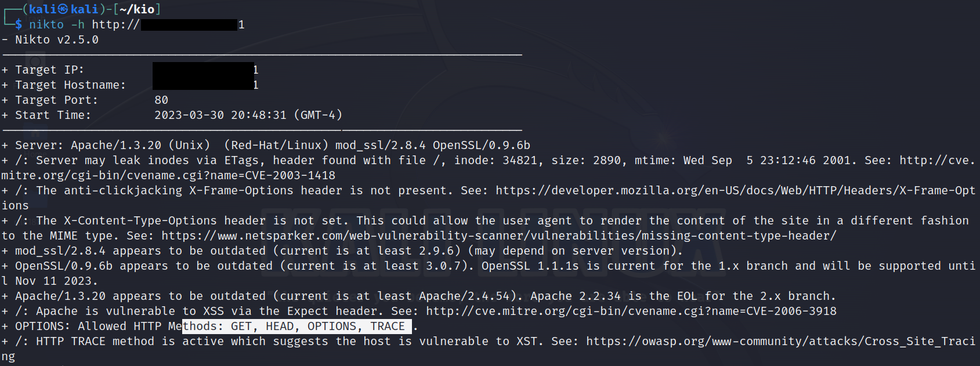Click the Start Time timestamp value

[x=248, y=115]
